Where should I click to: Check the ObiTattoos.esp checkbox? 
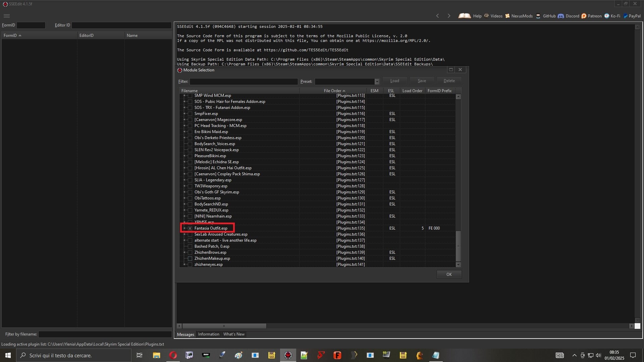point(190,198)
